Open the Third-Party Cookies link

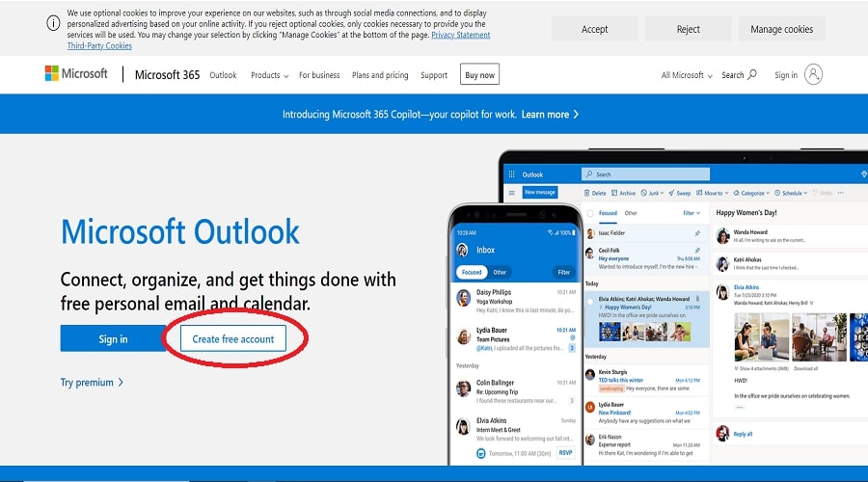(x=99, y=46)
